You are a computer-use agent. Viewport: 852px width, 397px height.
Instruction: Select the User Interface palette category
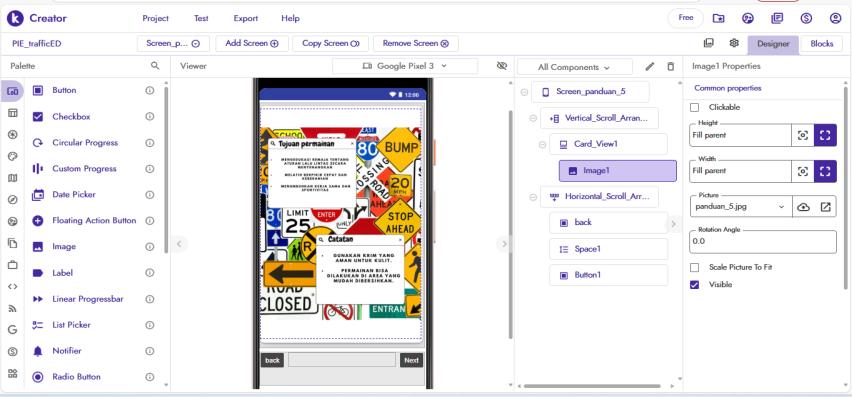(x=12, y=91)
